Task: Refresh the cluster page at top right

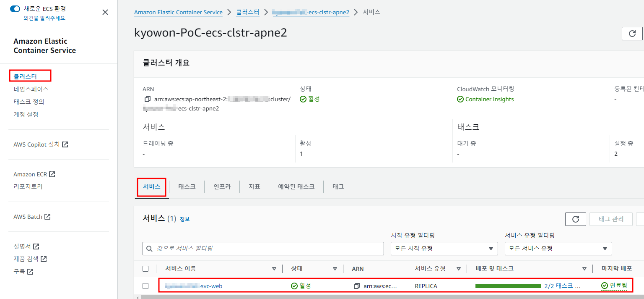Action: tap(632, 33)
